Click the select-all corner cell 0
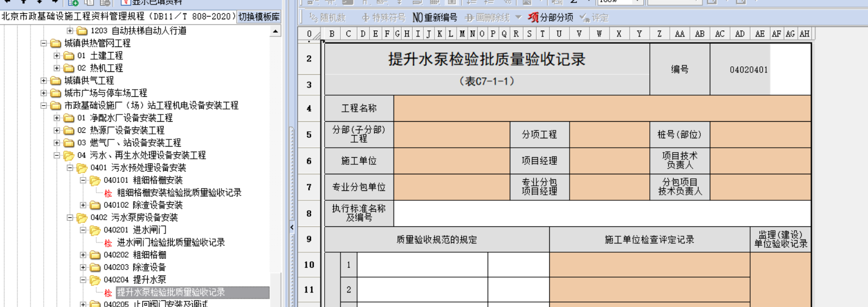 pyautogui.click(x=309, y=34)
